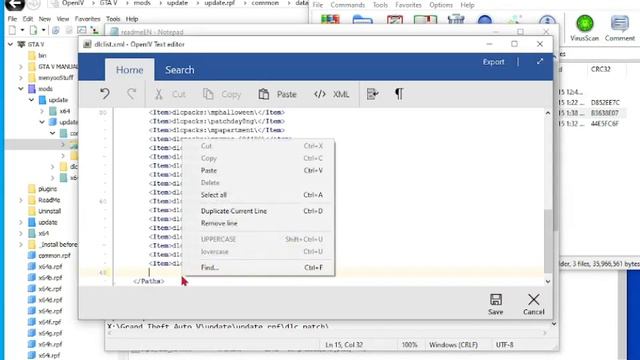Image resolution: width=640 pixels, height=360 pixels.
Task: Click the editor vertical scrollbar thumb
Action: (548, 241)
